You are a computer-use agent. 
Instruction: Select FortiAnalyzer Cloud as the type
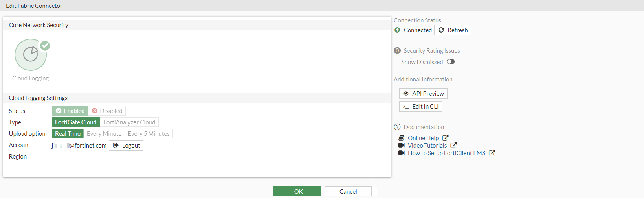[129, 122]
